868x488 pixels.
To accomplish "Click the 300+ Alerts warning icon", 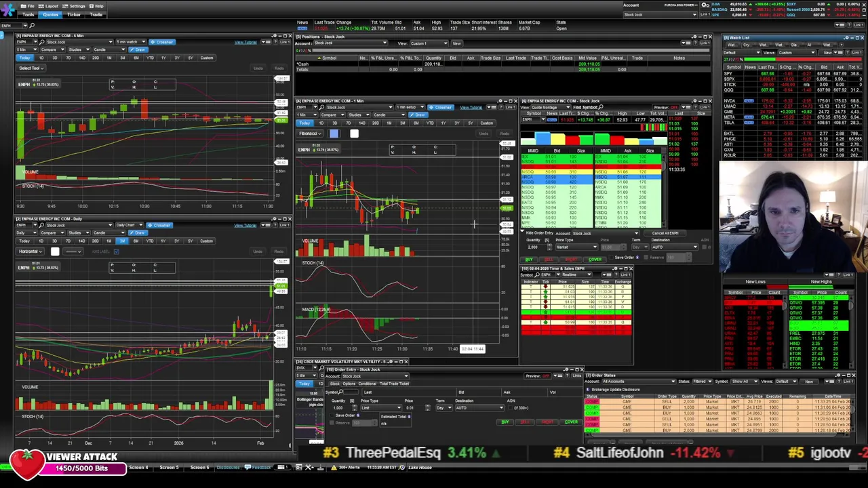I will coord(334,468).
